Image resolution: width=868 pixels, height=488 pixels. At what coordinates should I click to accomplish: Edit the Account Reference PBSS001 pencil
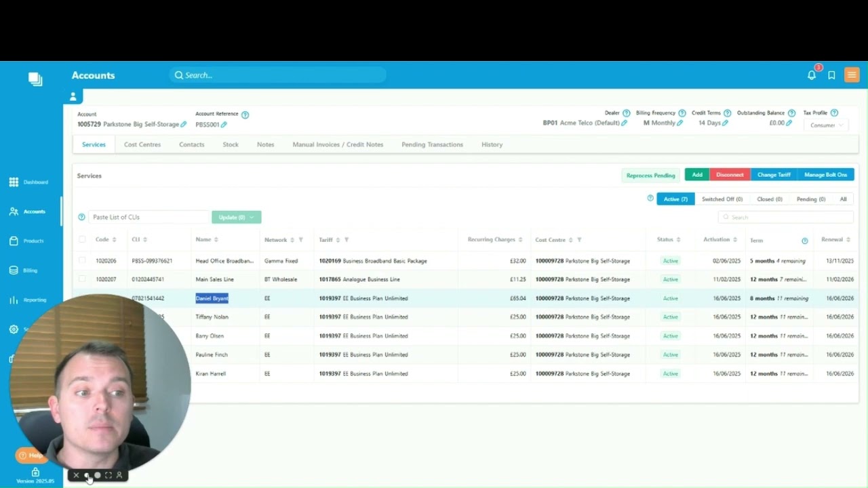[224, 125]
